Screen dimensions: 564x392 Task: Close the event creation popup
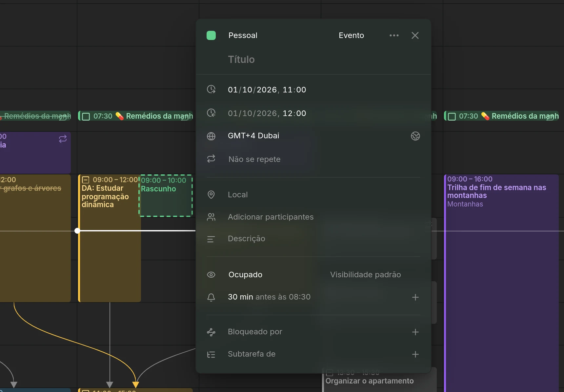(415, 35)
